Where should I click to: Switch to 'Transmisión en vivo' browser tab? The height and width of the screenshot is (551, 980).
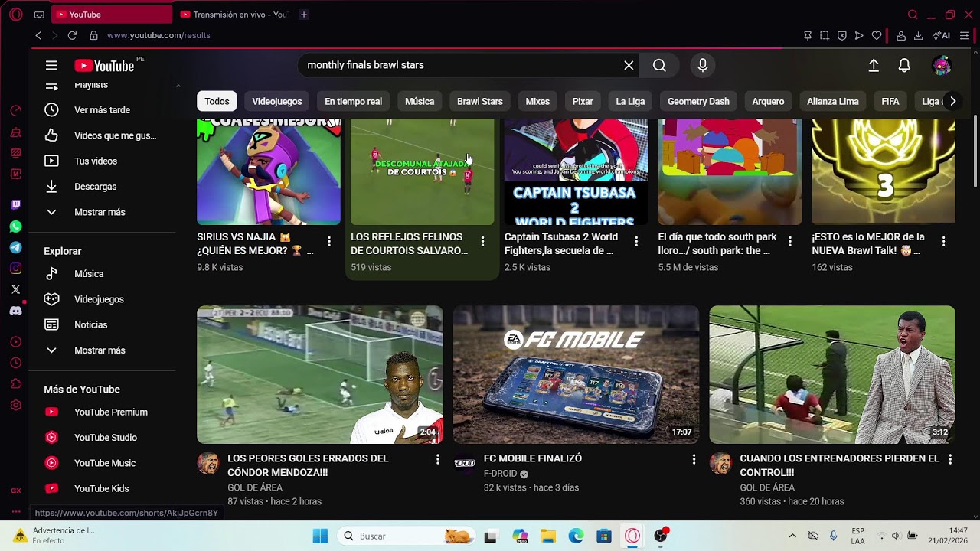pos(234,15)
